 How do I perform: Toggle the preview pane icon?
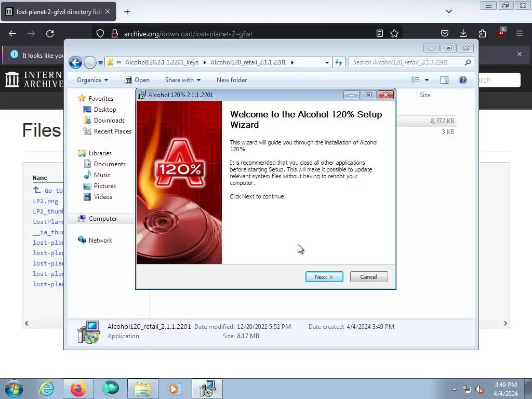point(444,80)
